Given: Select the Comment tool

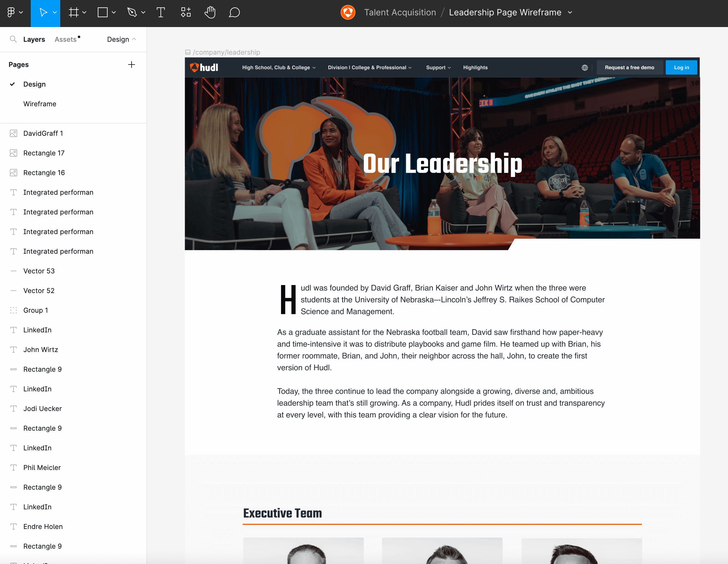Looking at the screenshot, I should coord(234,13).
